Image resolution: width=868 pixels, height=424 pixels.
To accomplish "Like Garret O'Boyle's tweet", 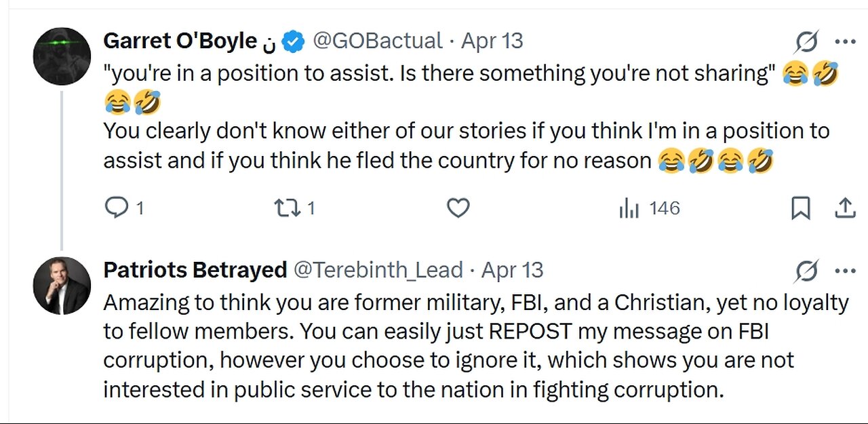I will click(x=458, y=208).
